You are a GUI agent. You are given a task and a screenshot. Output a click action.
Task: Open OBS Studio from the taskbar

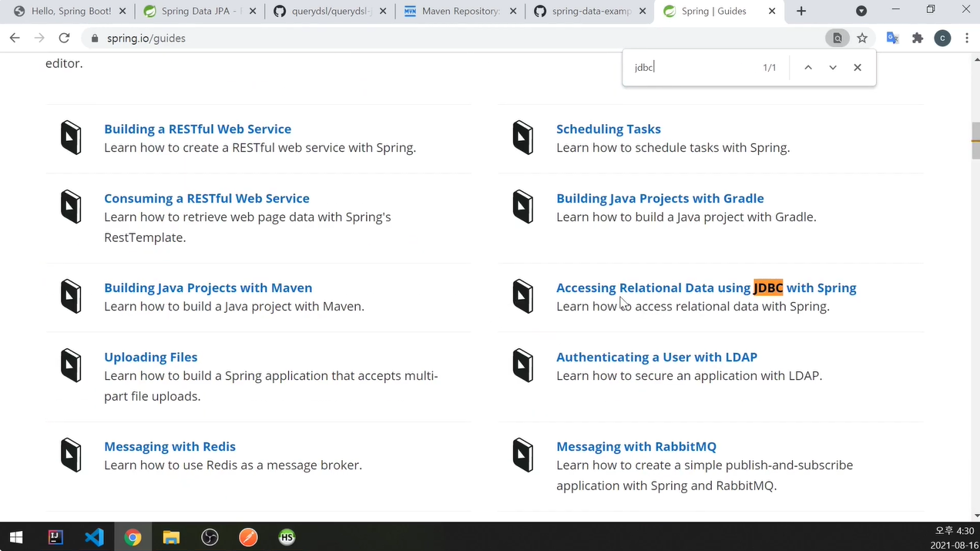[210, 537]
